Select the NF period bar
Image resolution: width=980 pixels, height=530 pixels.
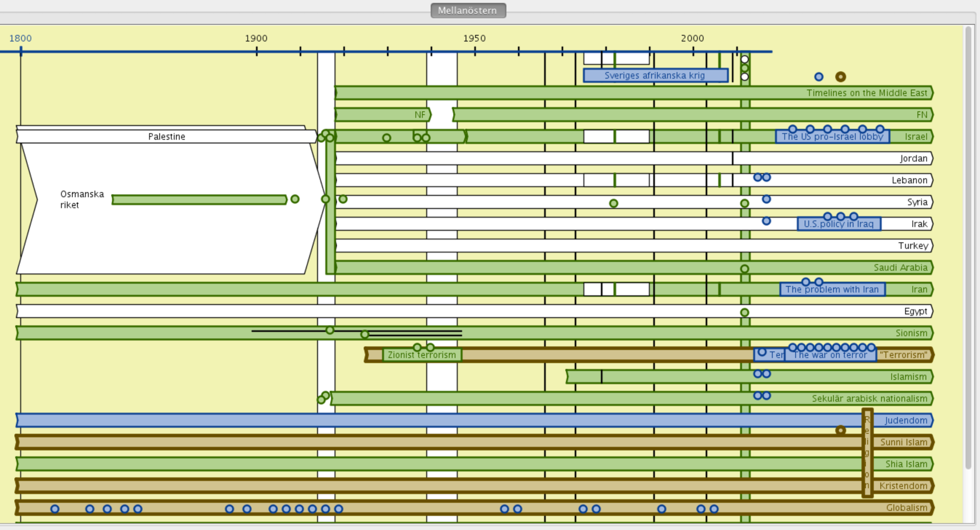tap(382, 115)
